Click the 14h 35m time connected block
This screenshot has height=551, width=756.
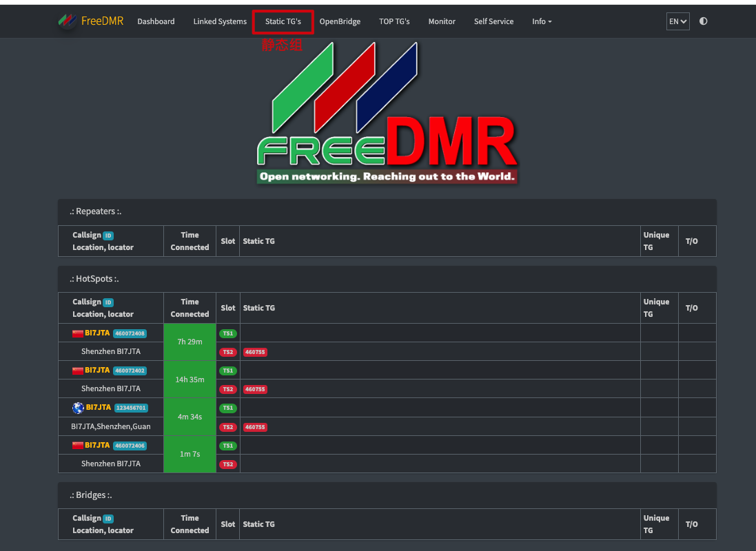(190, 379)
